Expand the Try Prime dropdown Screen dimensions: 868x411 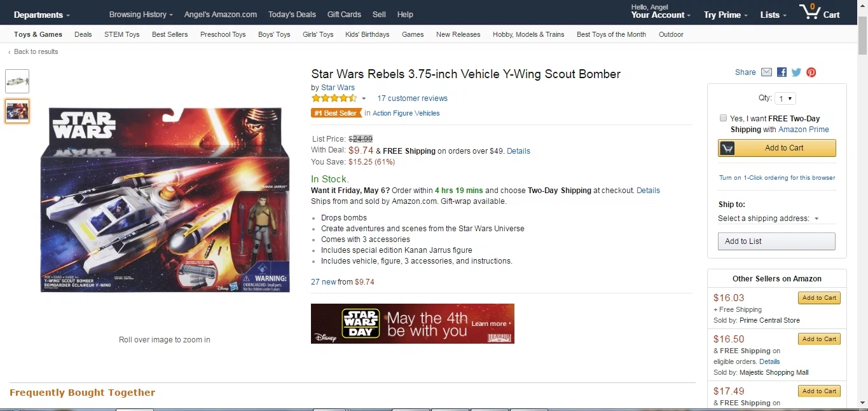pyautogui.click(x=726, y=15)
